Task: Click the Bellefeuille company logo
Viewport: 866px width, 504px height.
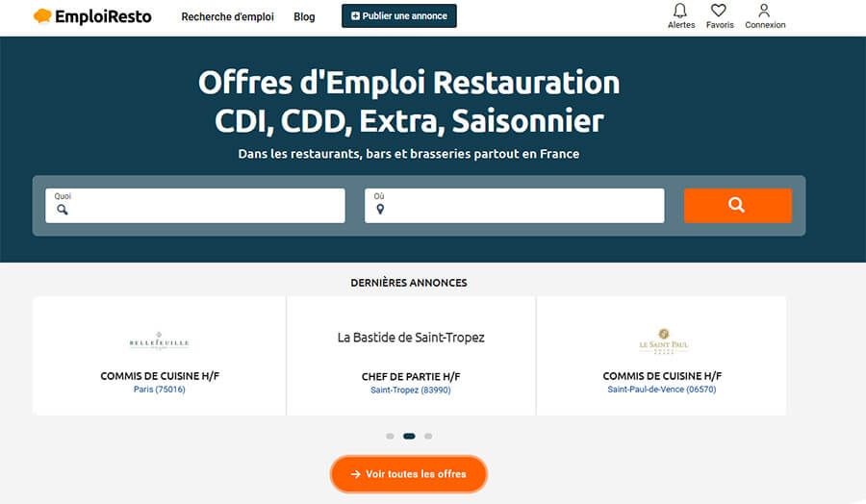Action: 160,341
